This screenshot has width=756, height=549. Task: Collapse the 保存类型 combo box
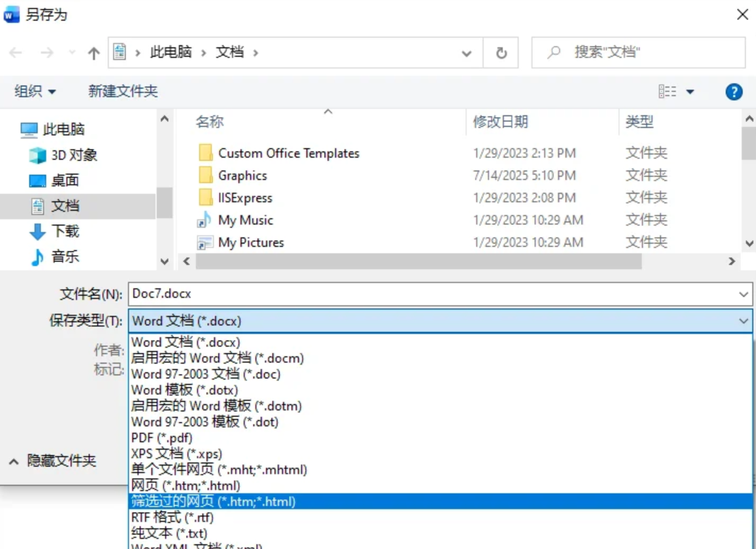click(743, 321)
